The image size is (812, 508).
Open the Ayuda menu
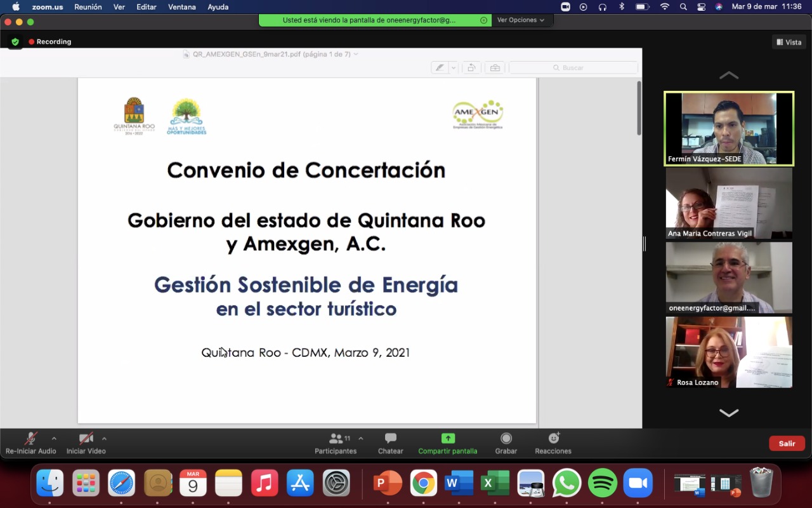[218, 7]
